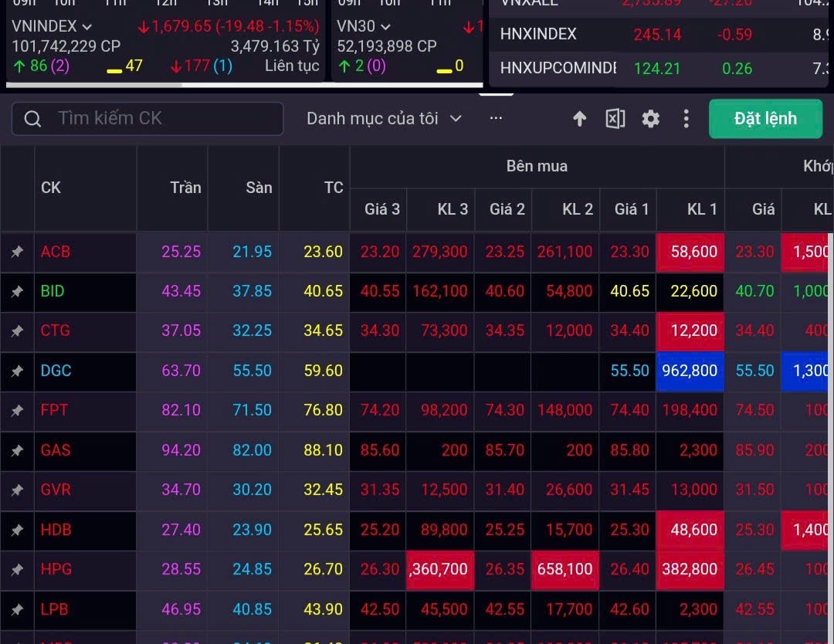The image size is (834, 644).
Task: Click the HNXINDEX value 245.14
Action: pos(657,35)
